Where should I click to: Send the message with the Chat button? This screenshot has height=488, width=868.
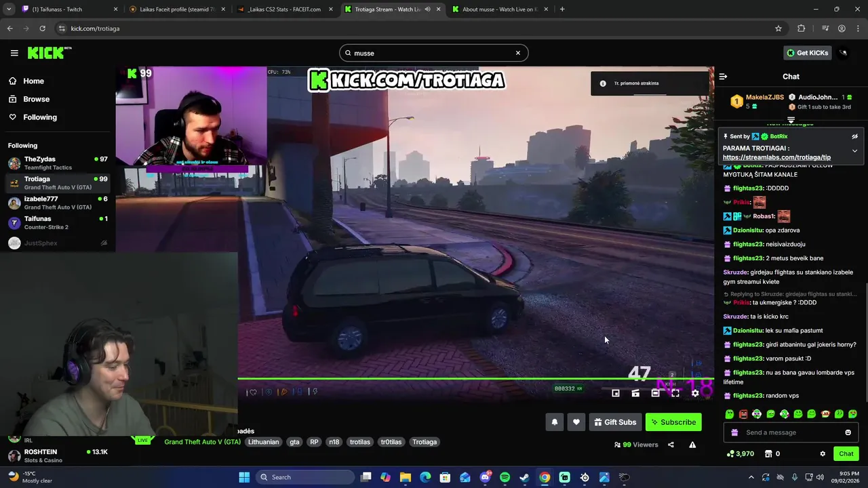tap(846, 453)
